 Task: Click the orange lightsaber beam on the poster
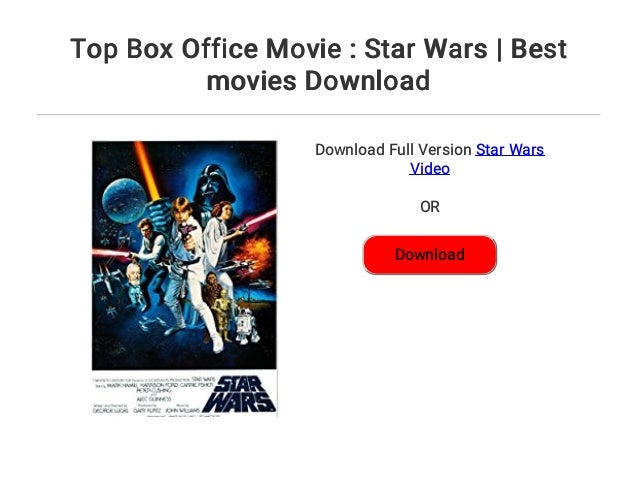coord(148,170)
